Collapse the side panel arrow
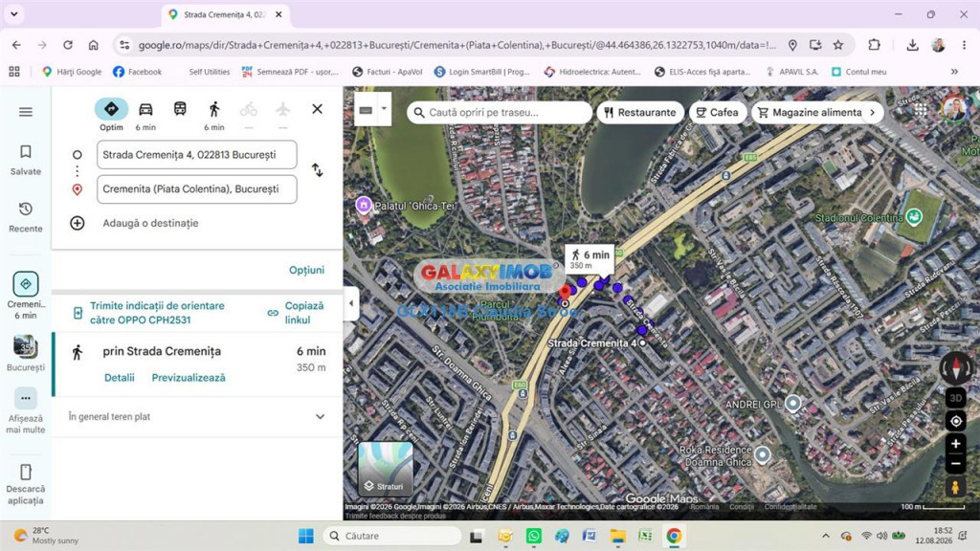Image resolution: width=980 pixels, height=551 pixels. tap(350, 303)
